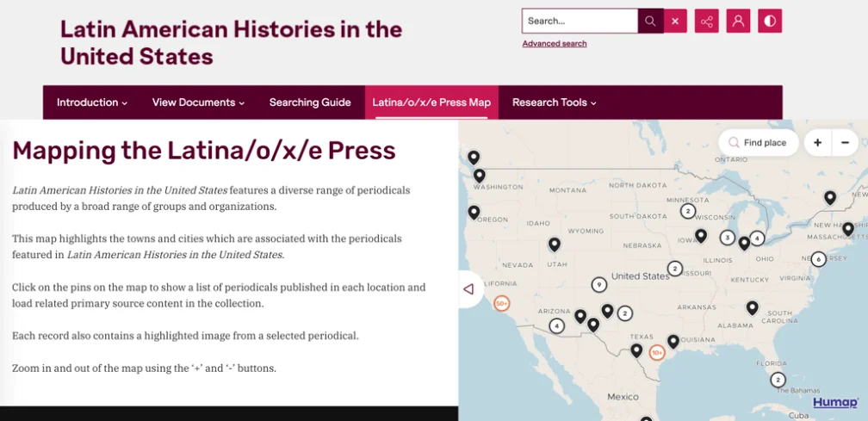Click the Find place map button

pyautogui.click(x=759, y=143)
